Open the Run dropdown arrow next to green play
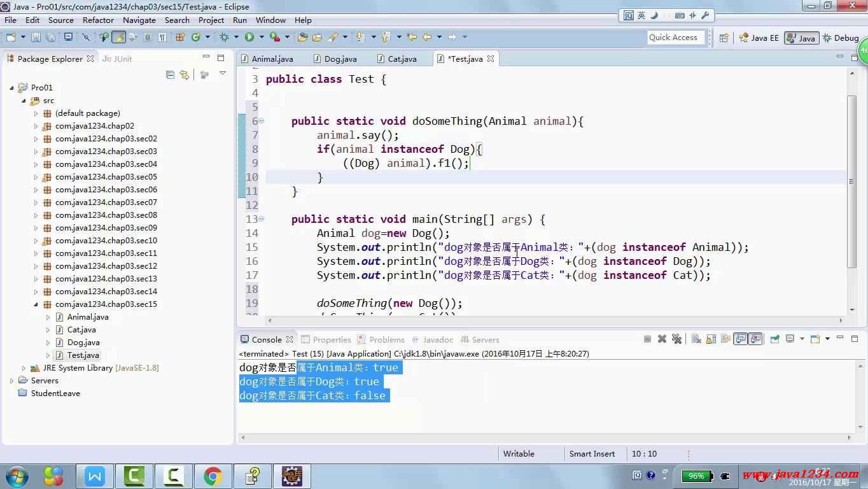 click(x=261, y=37)
